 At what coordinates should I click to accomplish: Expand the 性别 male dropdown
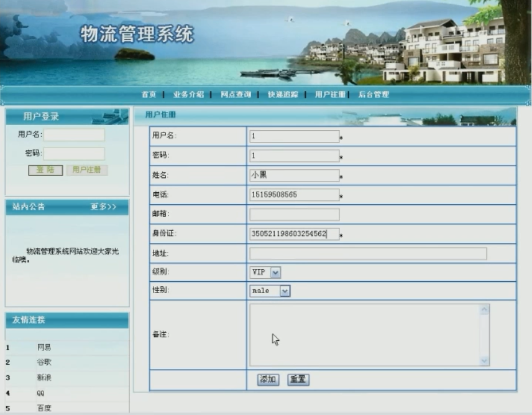284,291
